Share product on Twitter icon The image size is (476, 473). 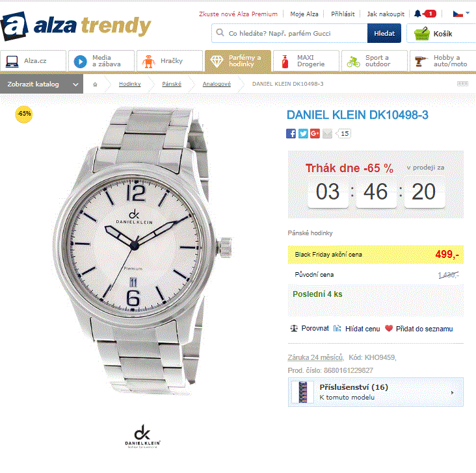[303, 133]
